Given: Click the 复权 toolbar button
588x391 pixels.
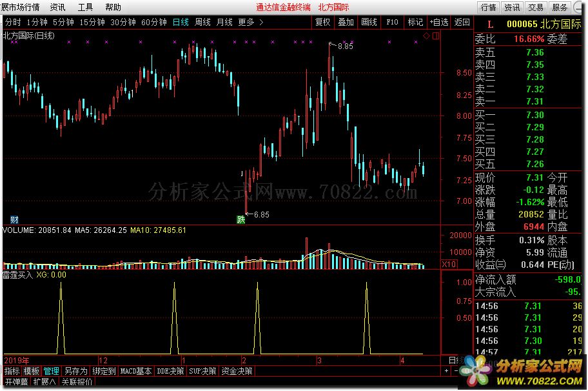Looking at the screenshot, I should point(323,23).
